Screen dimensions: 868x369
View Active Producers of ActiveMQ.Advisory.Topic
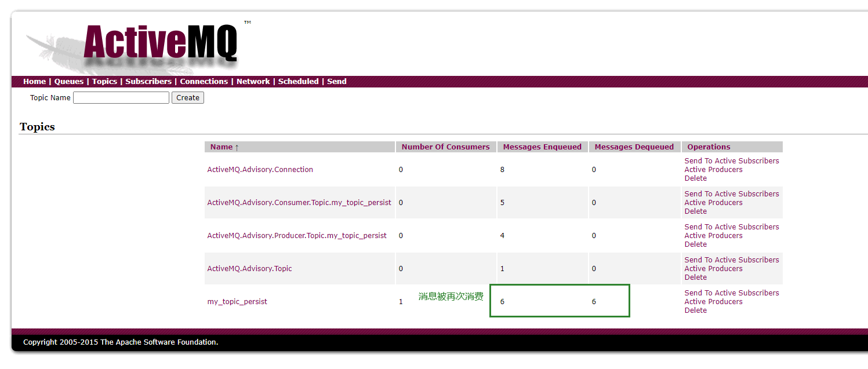coord(713,269)
